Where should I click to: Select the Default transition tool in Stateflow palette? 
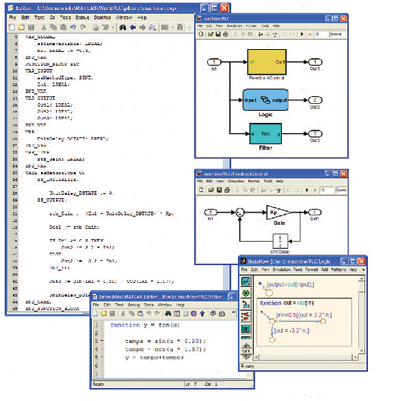(246, 305)
